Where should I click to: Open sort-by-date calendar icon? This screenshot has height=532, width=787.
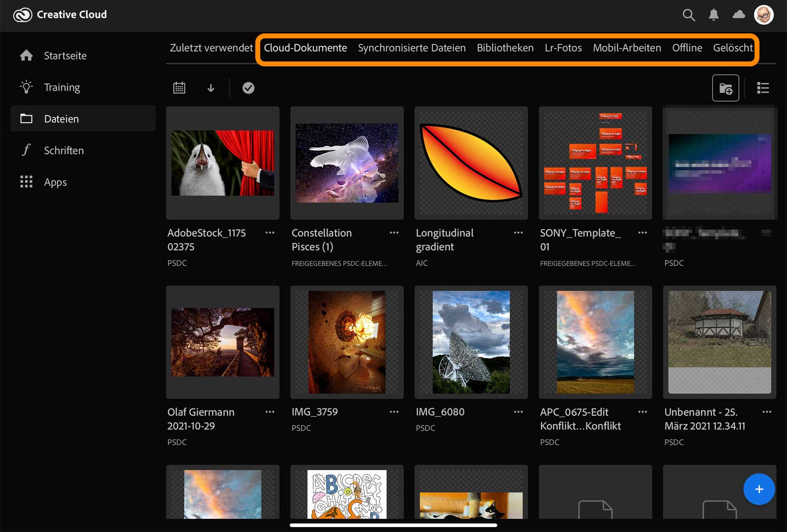click(x=179, y=88)
